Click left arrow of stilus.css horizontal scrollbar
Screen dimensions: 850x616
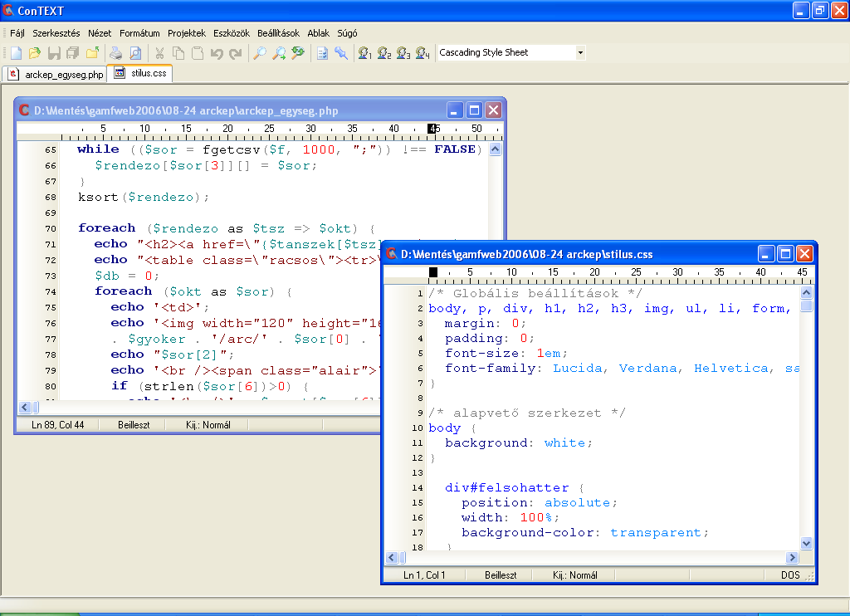(392, 557)
